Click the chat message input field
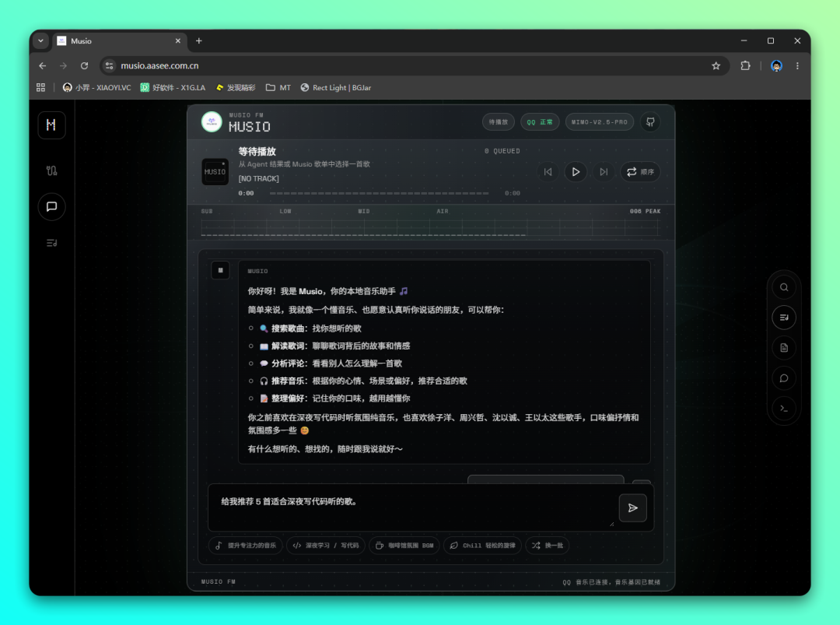Screen dimensions: 840x625 411,507
